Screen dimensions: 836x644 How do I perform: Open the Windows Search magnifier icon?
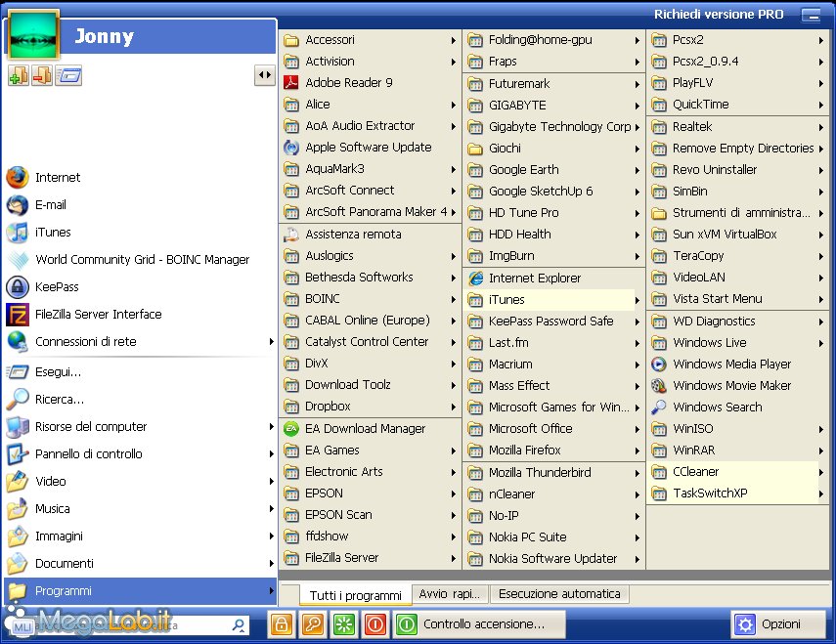[659, 407]
